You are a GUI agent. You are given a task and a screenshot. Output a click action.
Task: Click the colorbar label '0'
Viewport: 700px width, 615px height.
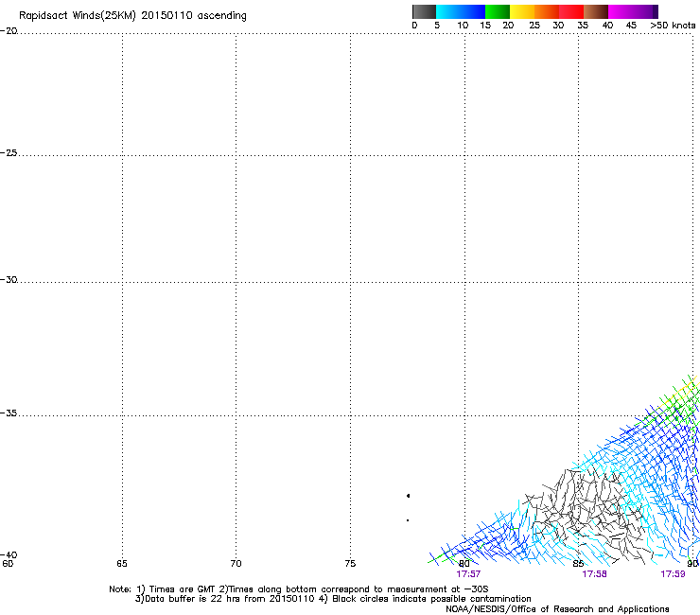414,26
